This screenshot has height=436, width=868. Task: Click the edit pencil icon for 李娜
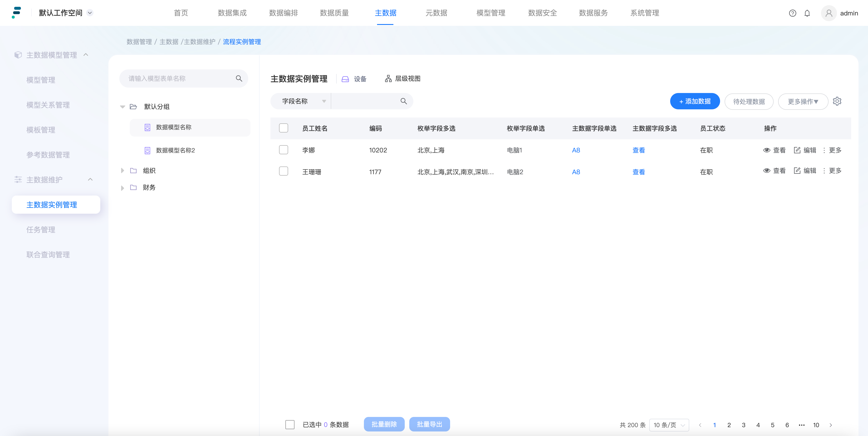click(797, 150)
